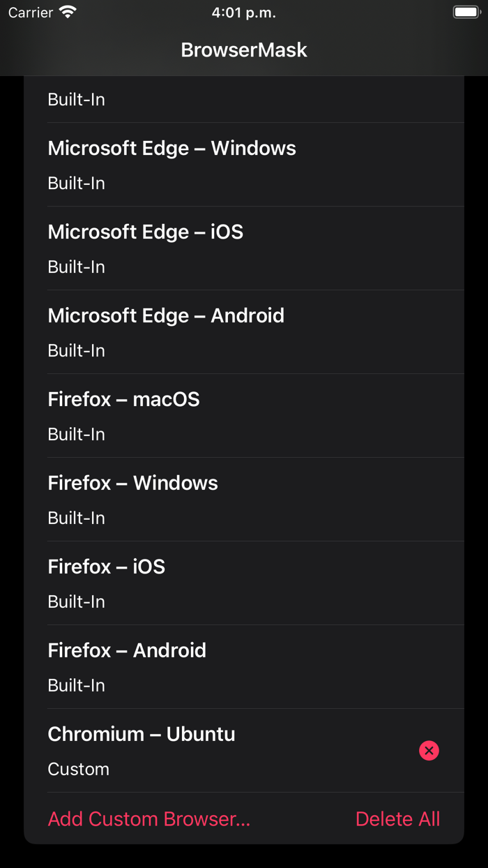Tap the red delete icon beside Chromium – Ubuntu
Viewport: 488px width, 868px height.
[429, 750]
